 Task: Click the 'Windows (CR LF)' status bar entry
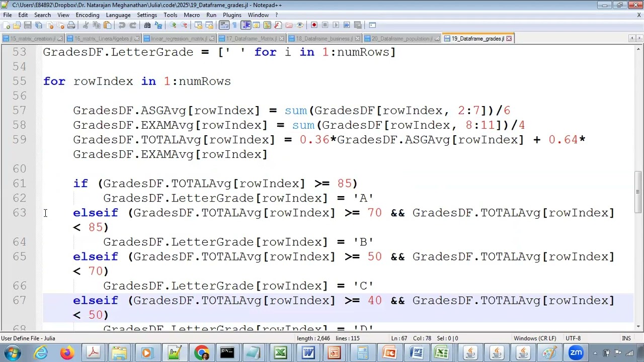pyautogui.click(x=535, y=338)
